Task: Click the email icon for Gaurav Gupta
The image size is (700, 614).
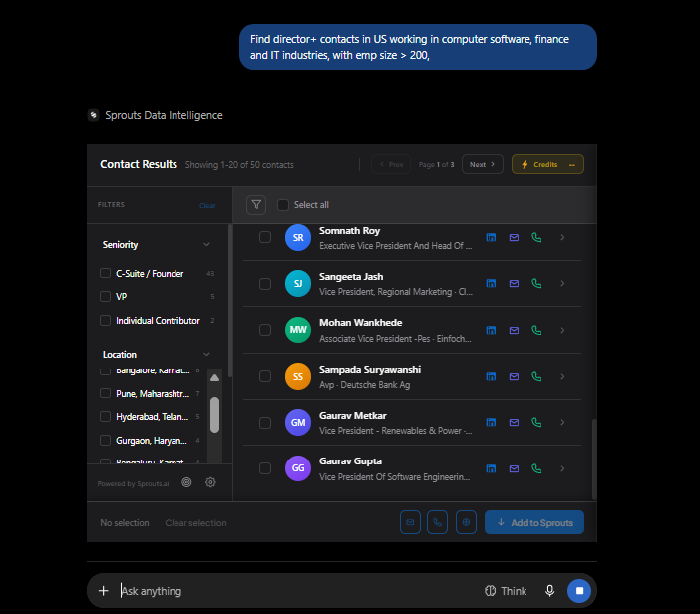Action: click(514, 468)
